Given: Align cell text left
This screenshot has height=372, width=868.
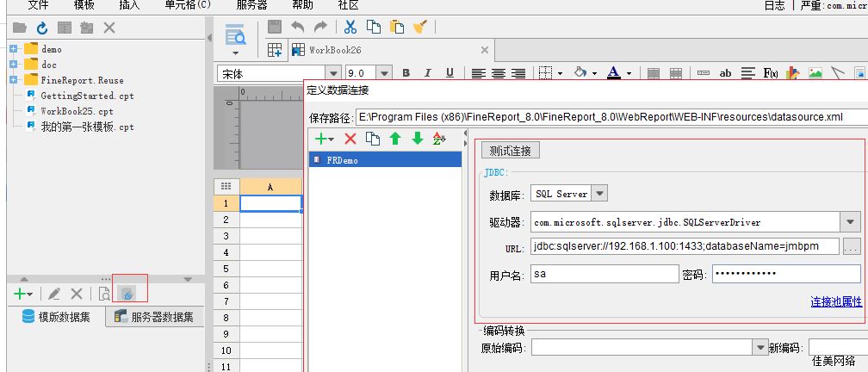Looking at the screenshot, I should coord(478,73).
